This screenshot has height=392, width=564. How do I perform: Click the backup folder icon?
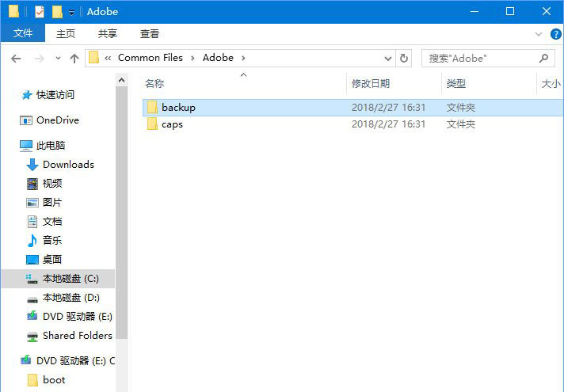pos(152,107)
